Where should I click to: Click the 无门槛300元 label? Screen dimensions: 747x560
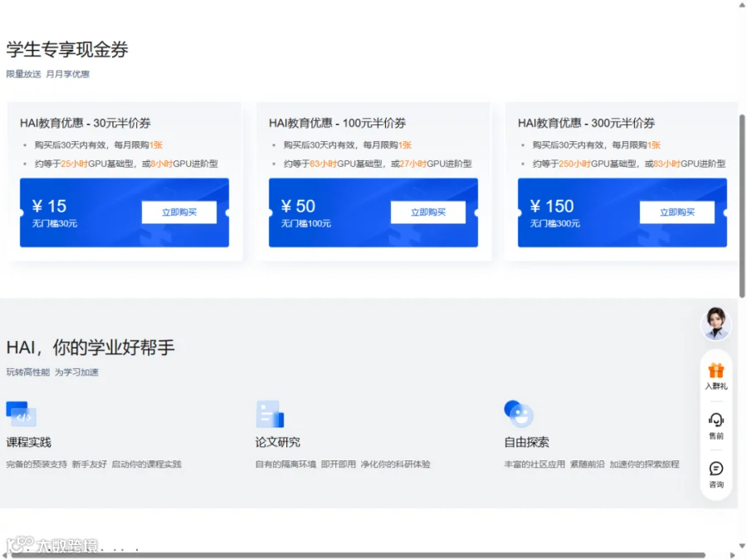pyautogui.click(x=555, y=224)
